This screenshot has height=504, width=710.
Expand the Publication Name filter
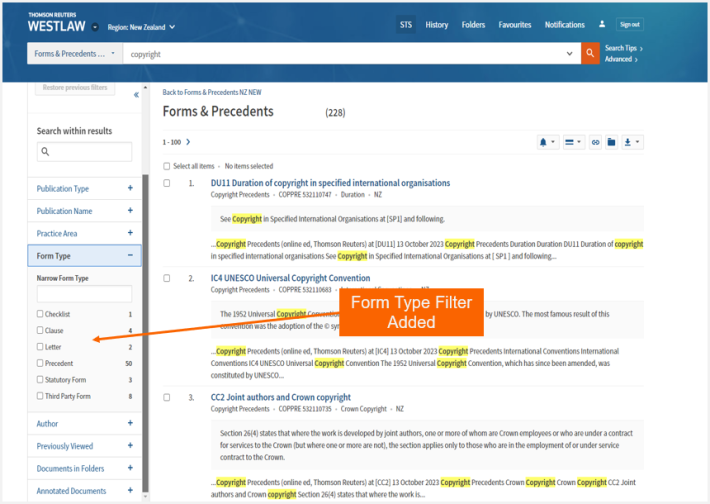coord(84,211)
